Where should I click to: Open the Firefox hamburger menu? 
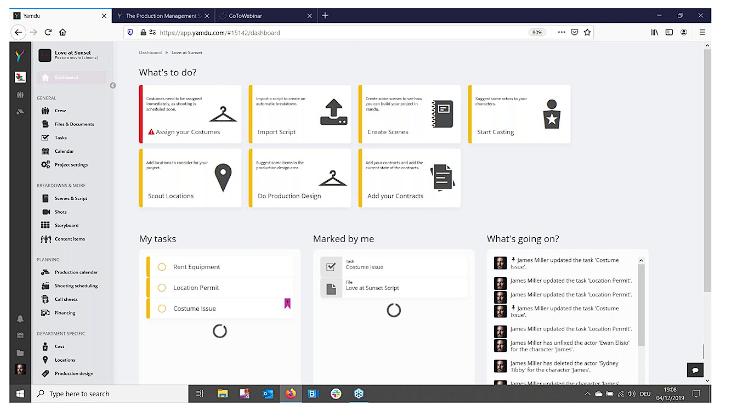702,33
